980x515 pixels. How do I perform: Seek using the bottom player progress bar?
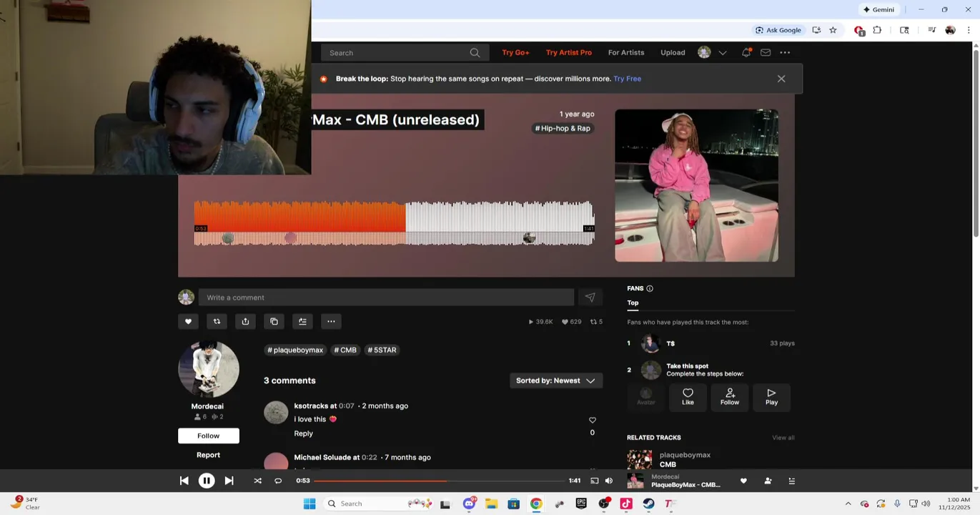[x=439, y=481]
